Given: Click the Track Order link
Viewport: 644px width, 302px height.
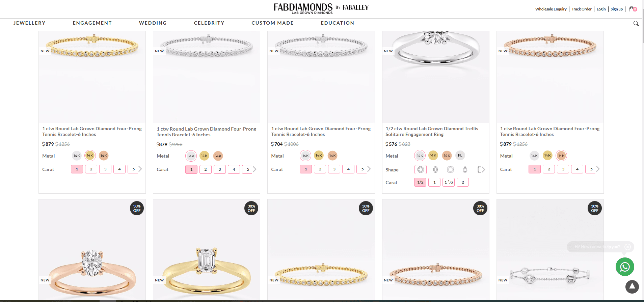Looking at the screenshot, I should click(x=582, y=9).
